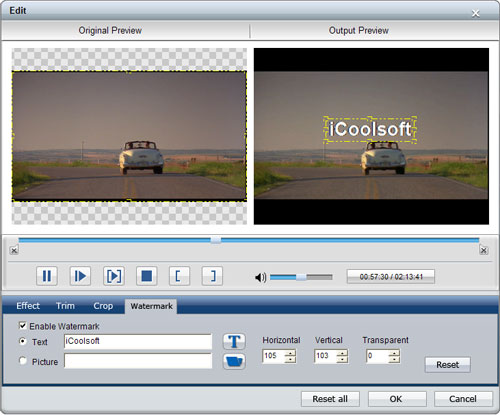Screen dimensions: 500x415
Task: Decrease the Vertical value with down arrow
Action: [342, 359]
